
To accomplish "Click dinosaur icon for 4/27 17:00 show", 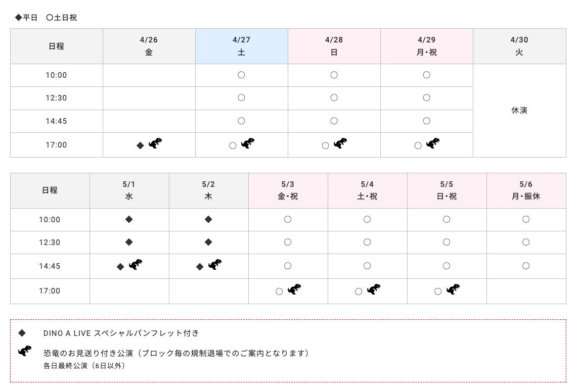I will coord(248,143).
